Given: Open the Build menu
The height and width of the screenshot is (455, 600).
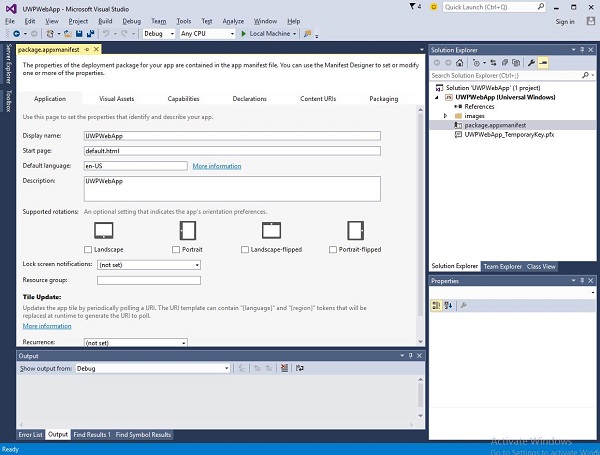Looking at the screenshot, I should [105, 20].
